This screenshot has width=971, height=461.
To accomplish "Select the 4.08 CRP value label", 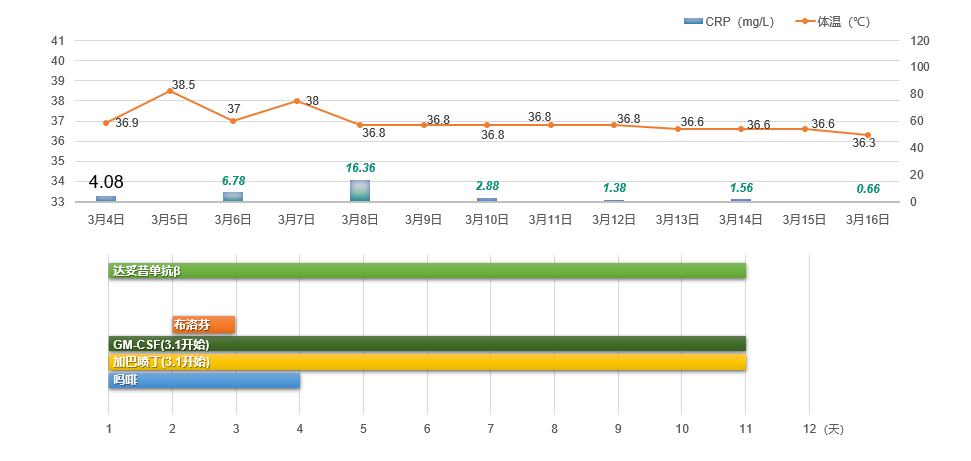I will coord(106,182).
